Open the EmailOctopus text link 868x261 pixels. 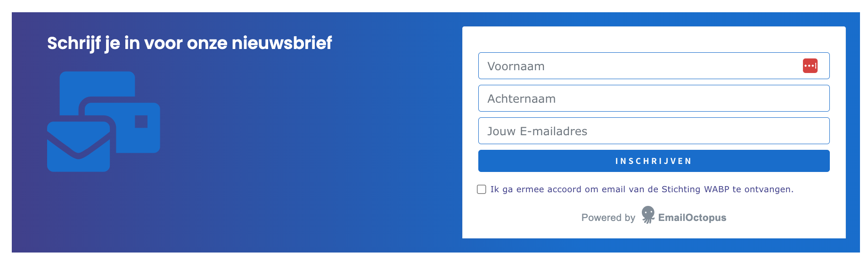coord(692,218)
